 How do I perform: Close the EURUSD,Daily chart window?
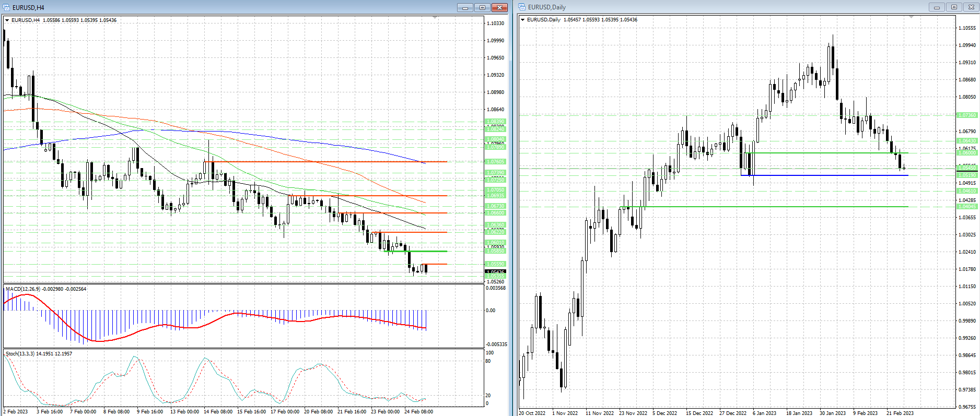coord(971,7)
